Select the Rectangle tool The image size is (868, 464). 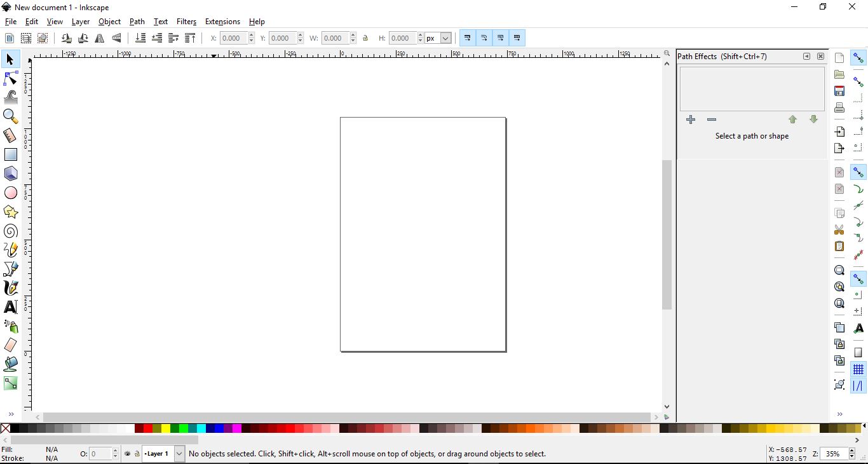(x=11, y=154)
